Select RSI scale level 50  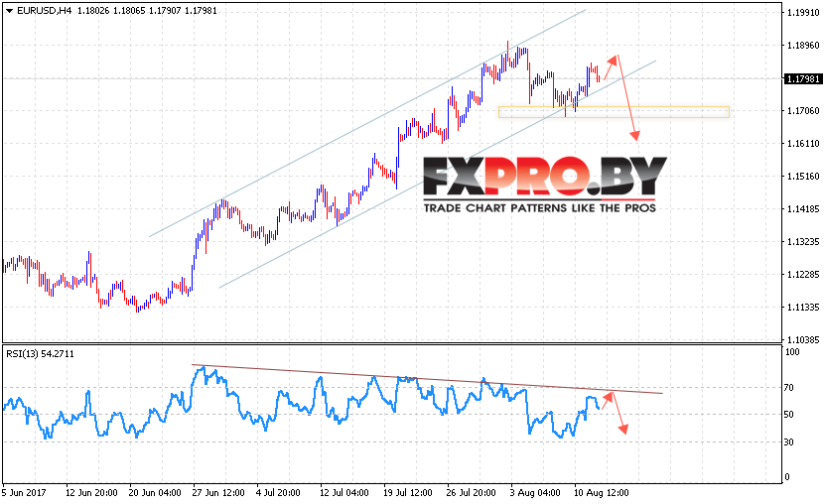[x=789, y=415]
